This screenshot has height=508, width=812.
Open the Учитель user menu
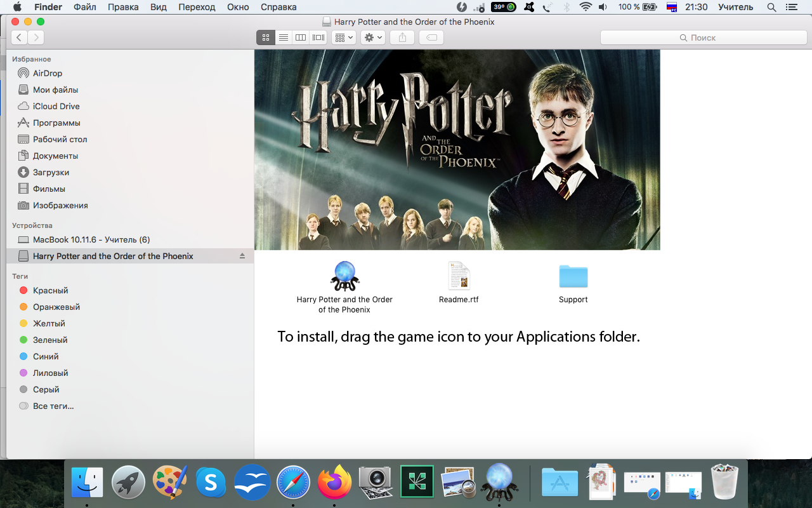click(736, 7)
